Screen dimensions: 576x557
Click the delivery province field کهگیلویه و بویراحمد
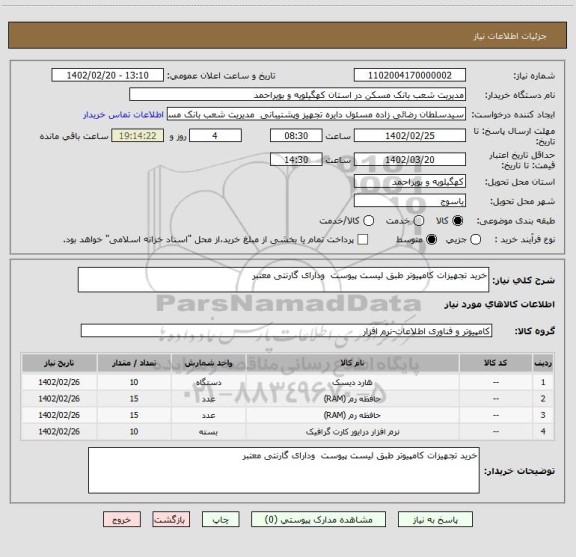[x=410, y=182]
